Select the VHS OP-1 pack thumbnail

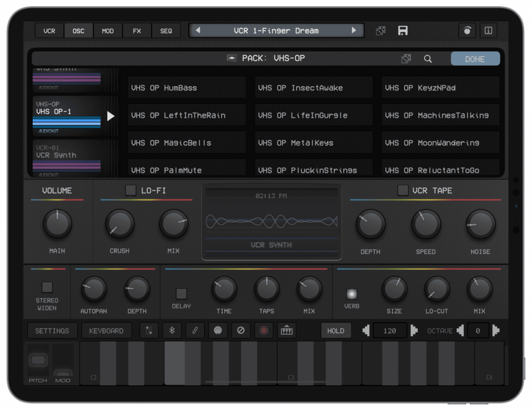(67, 115)
